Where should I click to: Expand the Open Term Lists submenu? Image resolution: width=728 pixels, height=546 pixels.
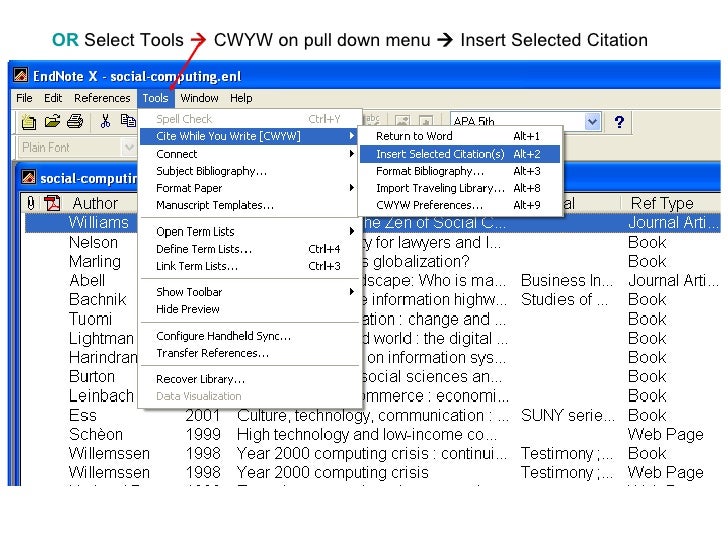pos(250,231)
